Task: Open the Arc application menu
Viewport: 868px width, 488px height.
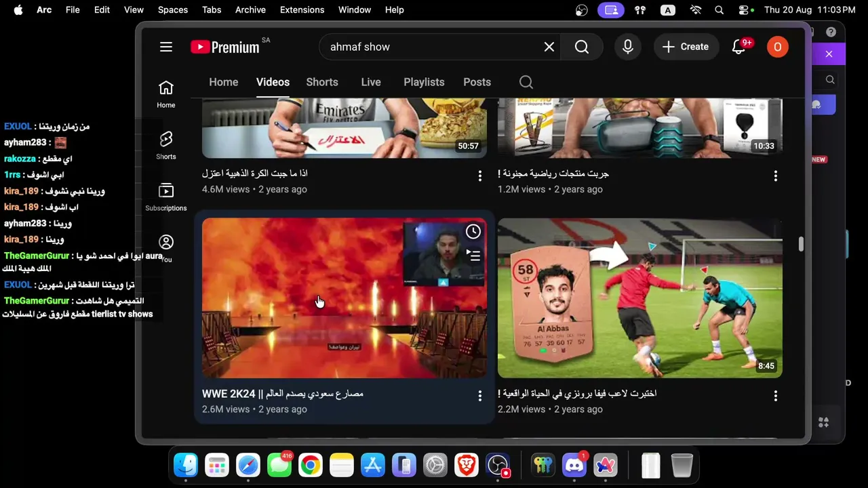Action: [44, 10]
